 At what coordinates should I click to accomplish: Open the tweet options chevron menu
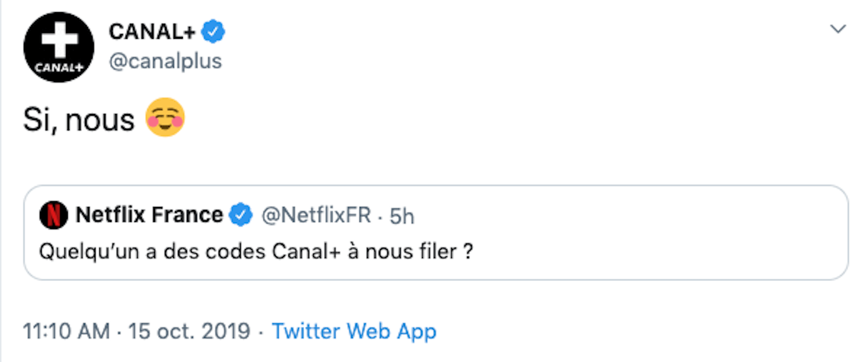click(x=838, y=29)
